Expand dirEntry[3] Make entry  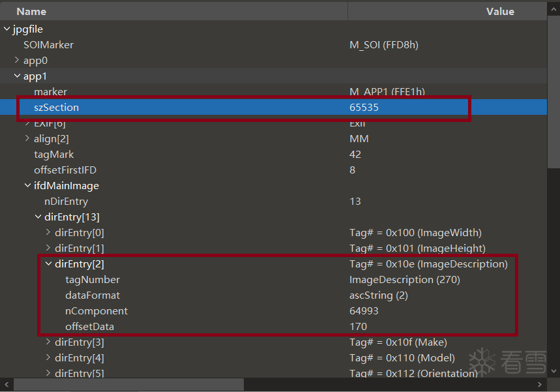tap(48, 342)
